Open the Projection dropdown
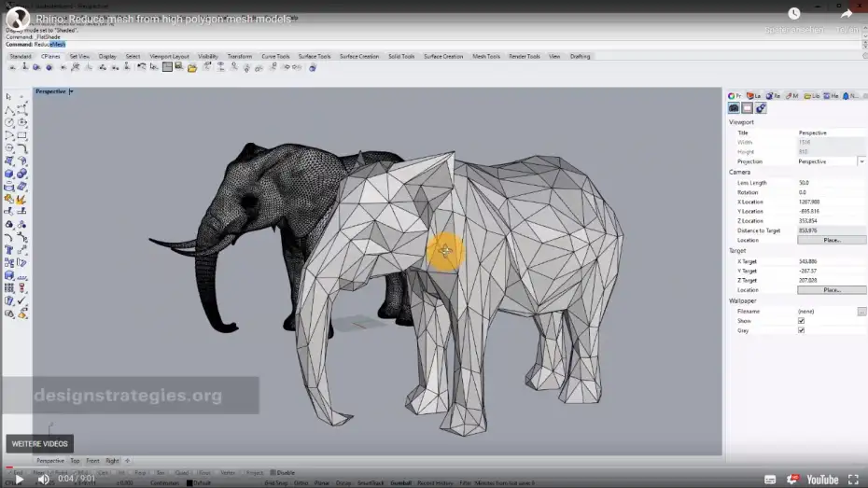 [861, 161]
